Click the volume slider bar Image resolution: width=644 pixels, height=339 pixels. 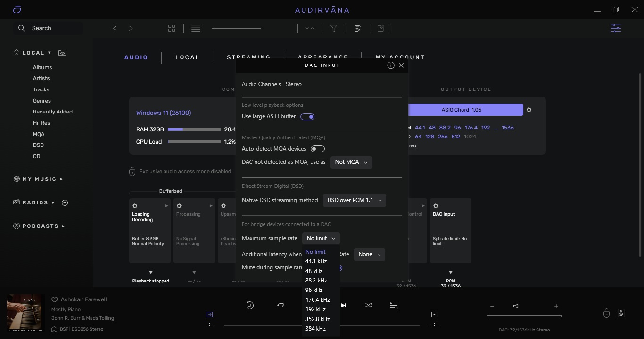[x=524, y=316]
